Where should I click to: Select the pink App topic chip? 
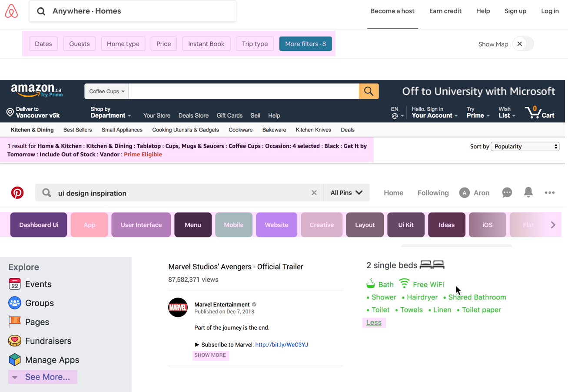click(x=89, y=225)
